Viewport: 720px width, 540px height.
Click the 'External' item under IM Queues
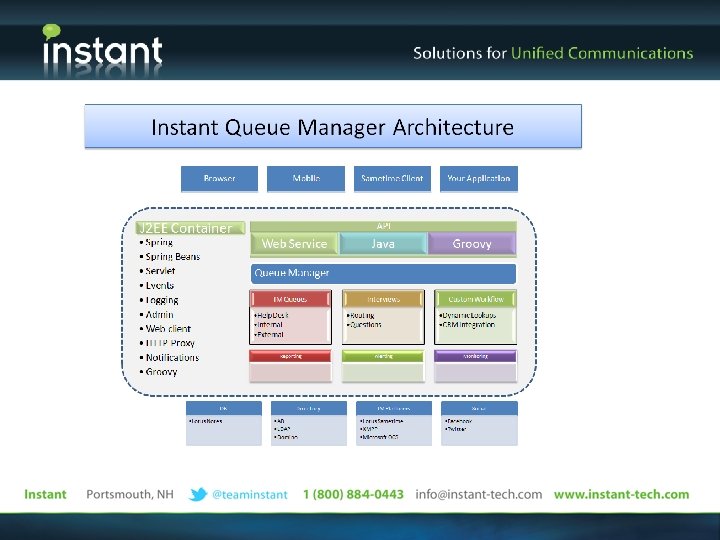click(x=269, y=335)
